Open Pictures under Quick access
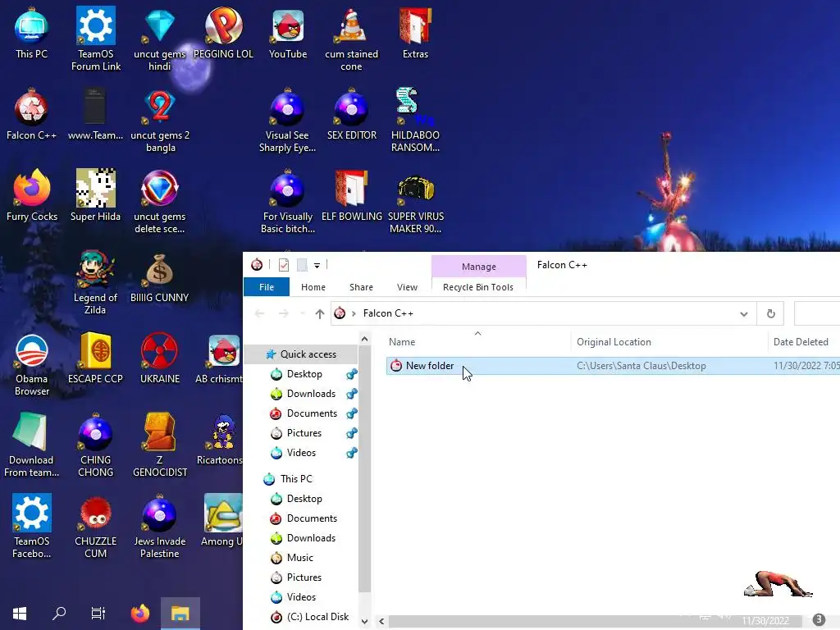 tap(304, 433)
